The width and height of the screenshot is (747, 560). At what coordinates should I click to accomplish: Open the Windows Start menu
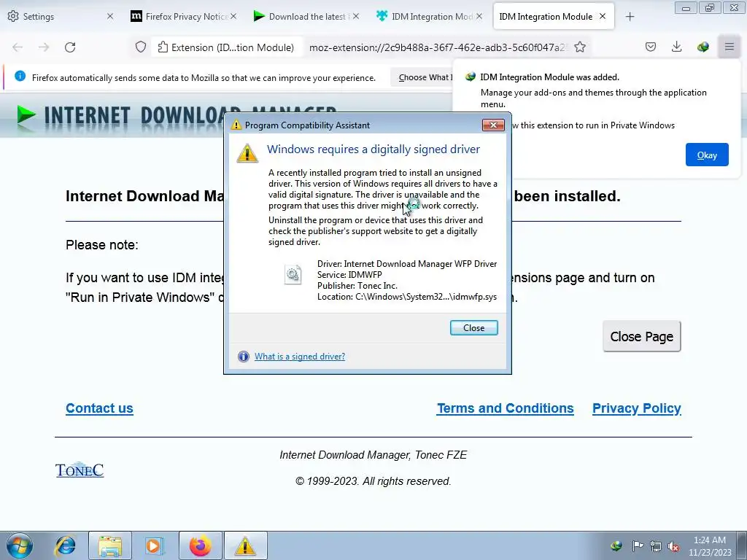coord(20,545)
